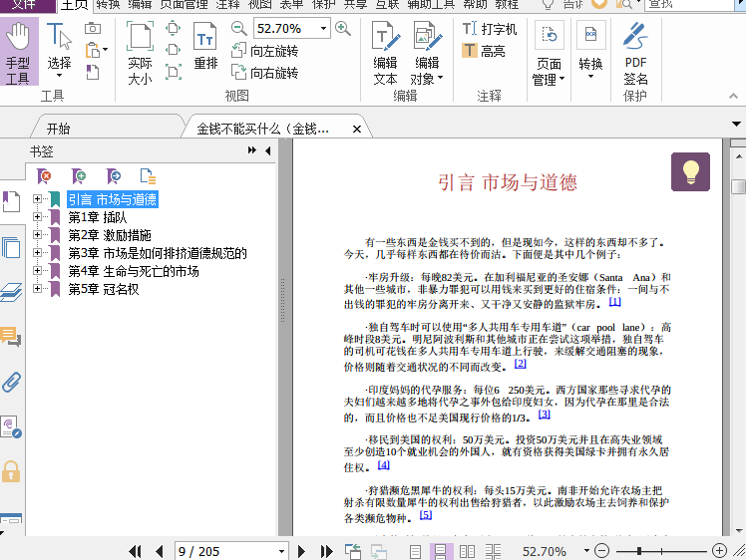Delete bookmark using red X bookmark icon
The width and height of the screenshot is (746, 560).
44,176
